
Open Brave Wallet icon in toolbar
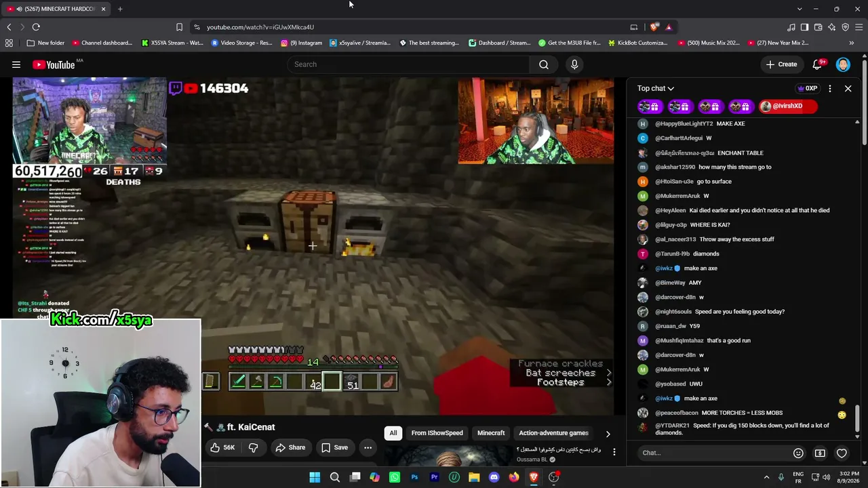[818, 27]
